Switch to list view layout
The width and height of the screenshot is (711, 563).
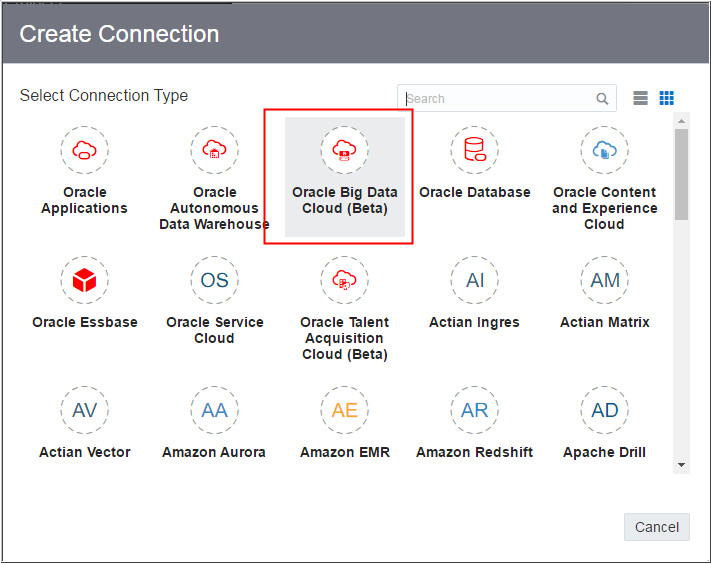tap(641, 98)
